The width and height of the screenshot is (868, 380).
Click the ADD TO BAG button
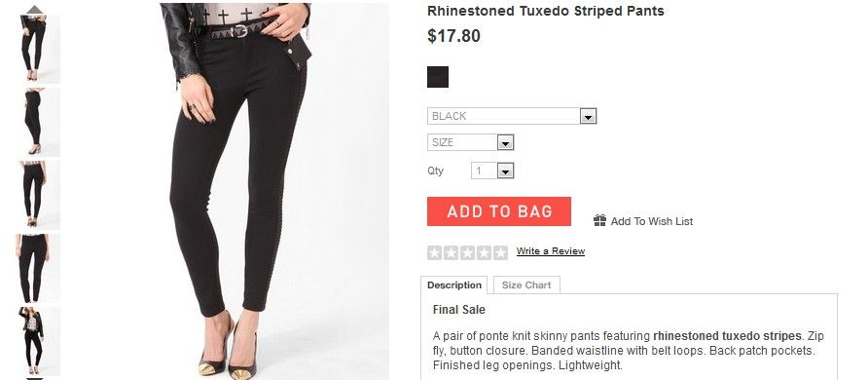[x=499, y=211]
